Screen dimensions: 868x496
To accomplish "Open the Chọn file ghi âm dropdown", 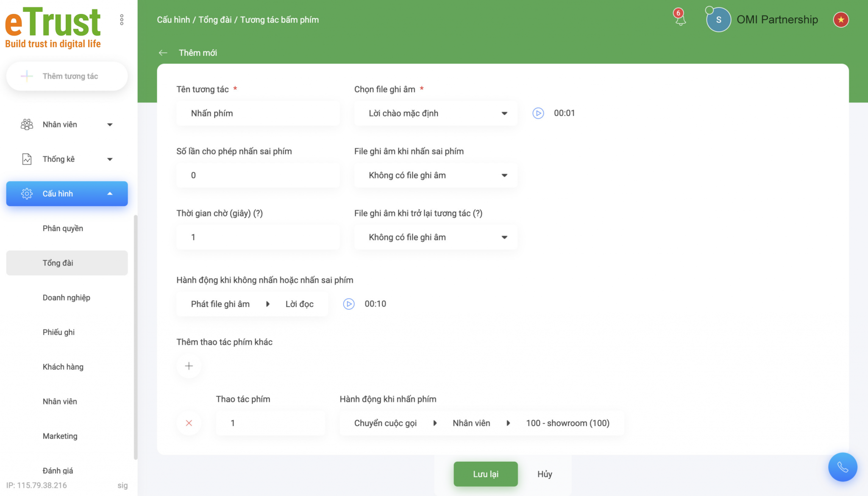I will [436, 114].
